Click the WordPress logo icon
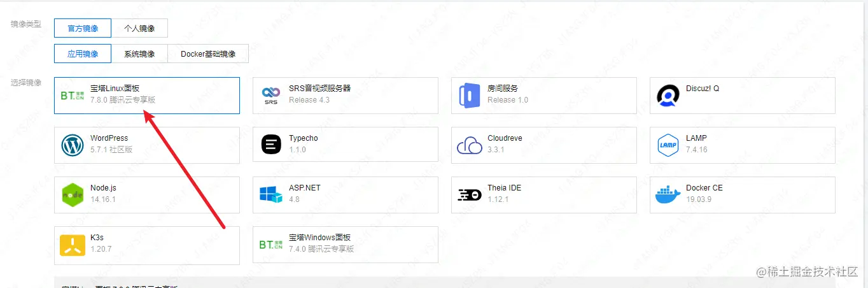This screenshot has height=288, width=868. point(73,145)
